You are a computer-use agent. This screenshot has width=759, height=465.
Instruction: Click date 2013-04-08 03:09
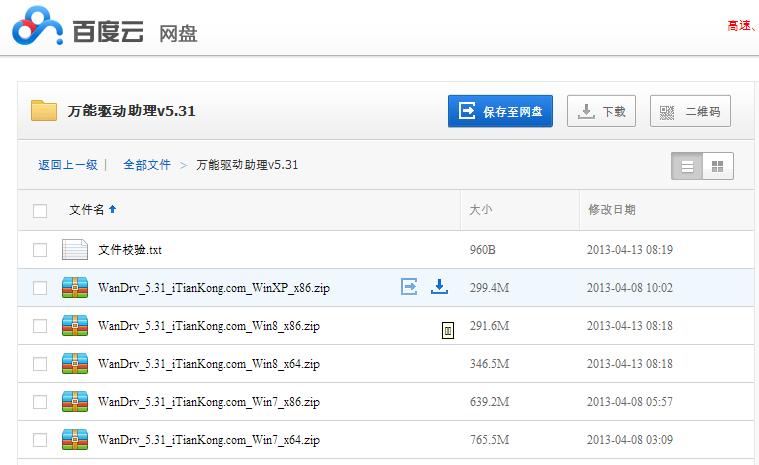[x=630, y=440]
